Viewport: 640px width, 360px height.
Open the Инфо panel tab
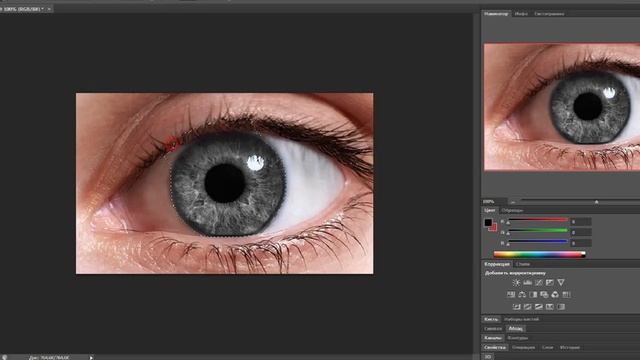(521, 13)
